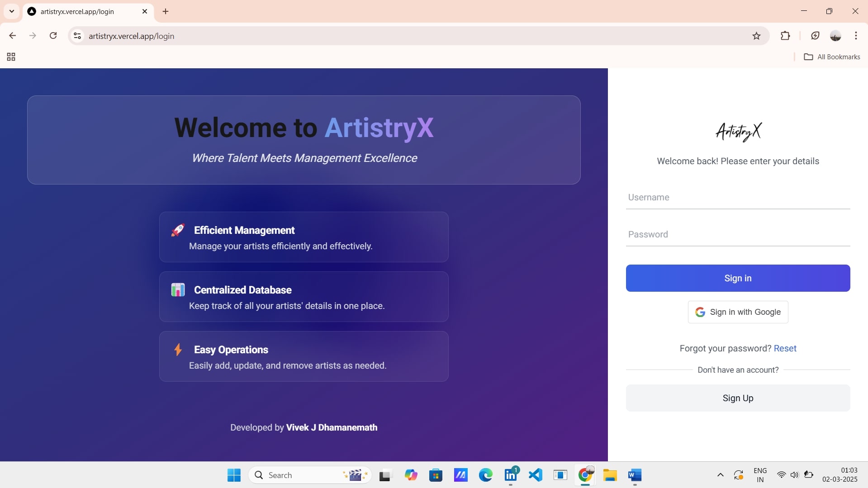Image resolution: width=868 pixels, height=488 pixels.
Task: Open the apps grid icon in bookmarks bar
Action: (11, 57)
